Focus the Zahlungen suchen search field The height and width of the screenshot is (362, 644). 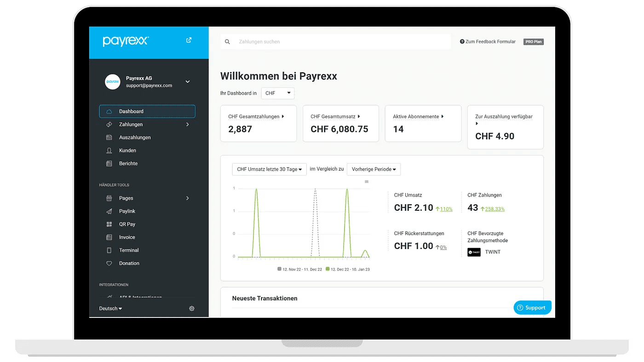point(335,42)
